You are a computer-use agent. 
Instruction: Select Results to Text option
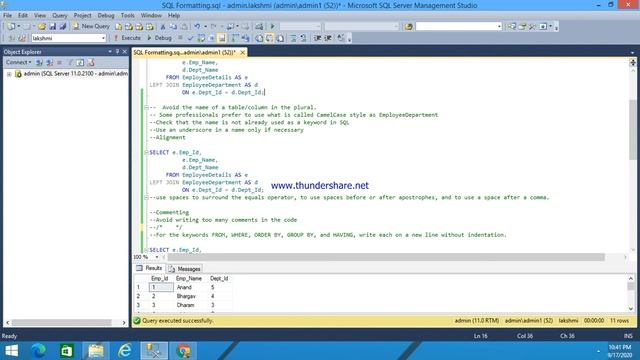tap(259, 38)
